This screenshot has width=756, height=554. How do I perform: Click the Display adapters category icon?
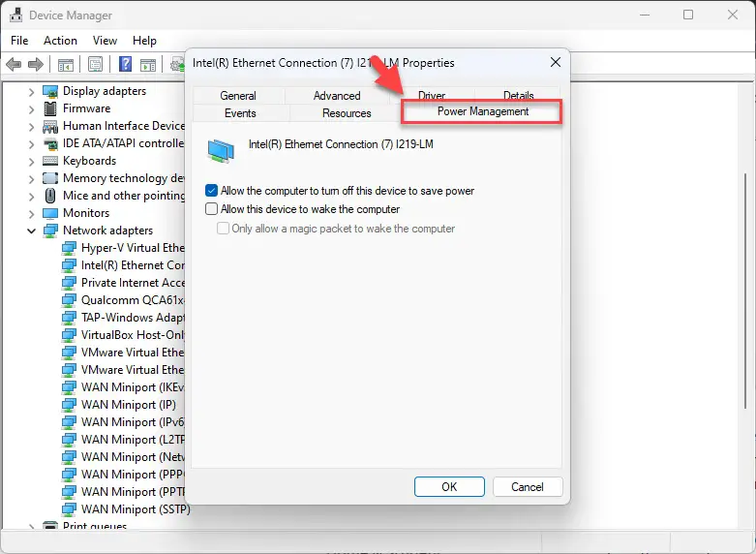coord(50,91)
